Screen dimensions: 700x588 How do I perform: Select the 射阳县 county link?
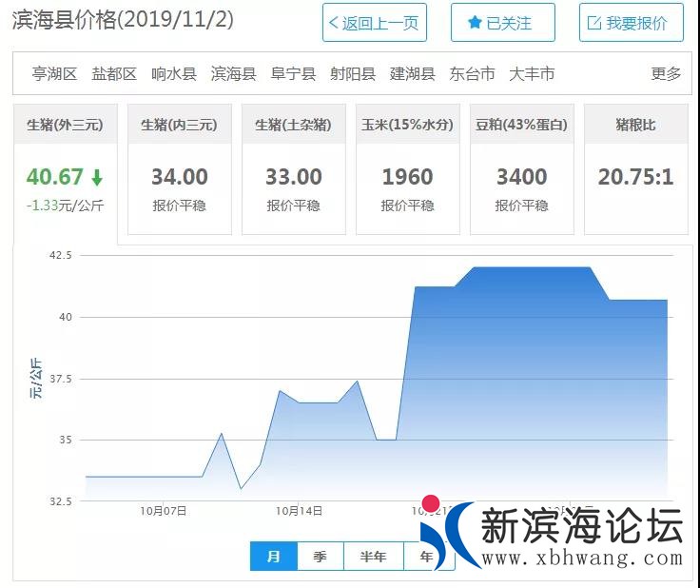353,73
